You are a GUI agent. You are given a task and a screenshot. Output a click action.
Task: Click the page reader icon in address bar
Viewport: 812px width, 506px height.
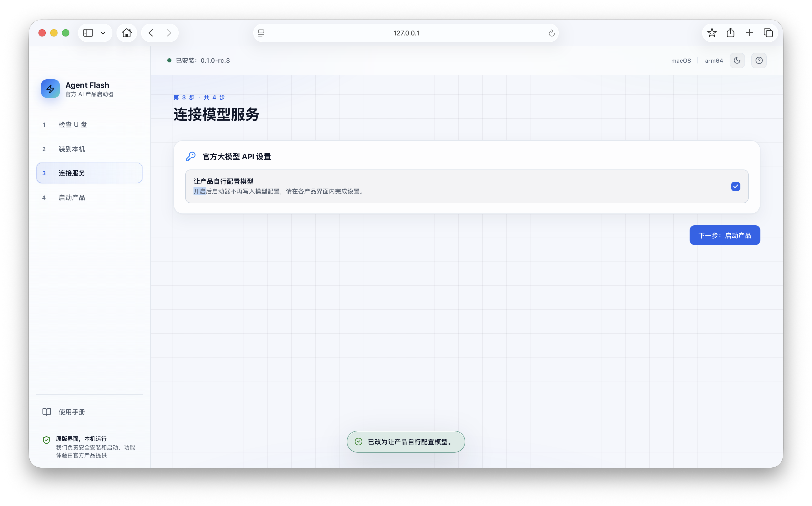point(261,33)
